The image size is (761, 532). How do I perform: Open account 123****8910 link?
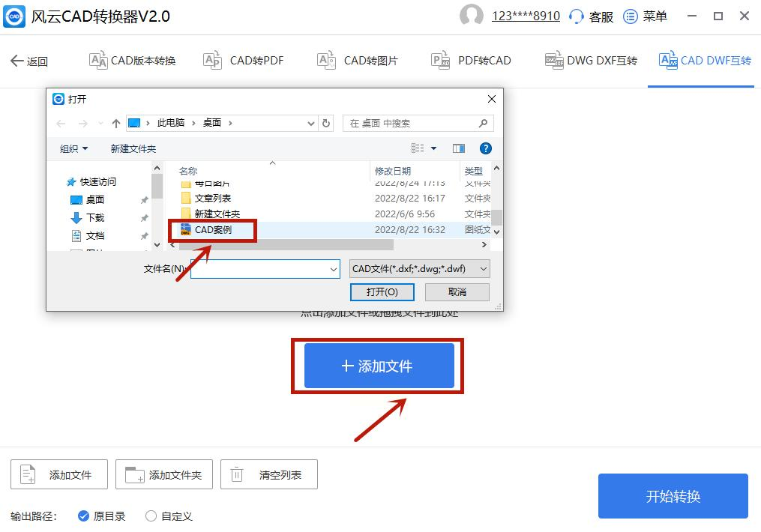[x=526, y=16]
